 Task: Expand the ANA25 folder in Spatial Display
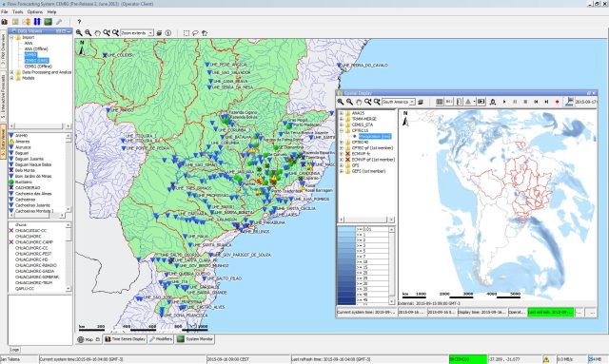[342, 113]
